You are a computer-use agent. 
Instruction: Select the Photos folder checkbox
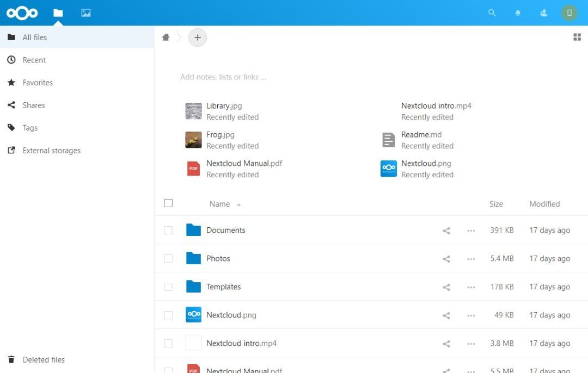[168, 259]
